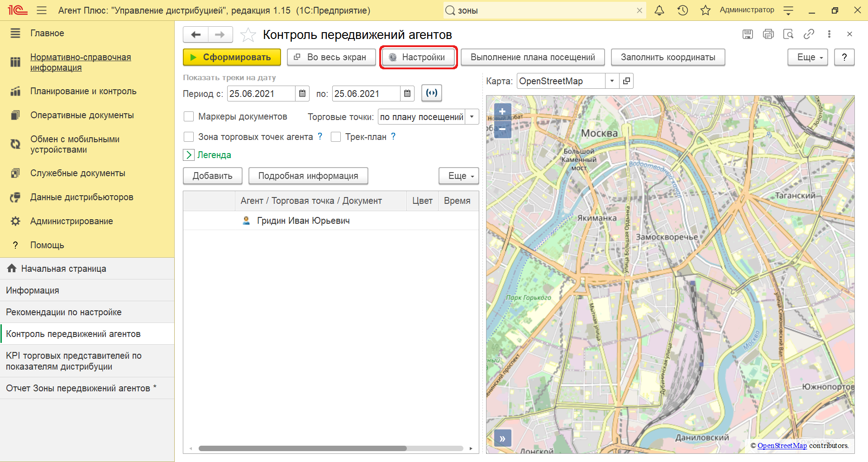This screenshot has height=462, width=868.
Task: Open favorites star in title bar
Action: (705, 10)
